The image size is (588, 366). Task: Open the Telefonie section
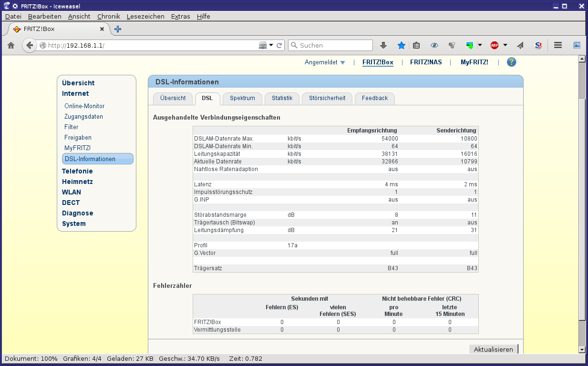(x=77, y=171)
